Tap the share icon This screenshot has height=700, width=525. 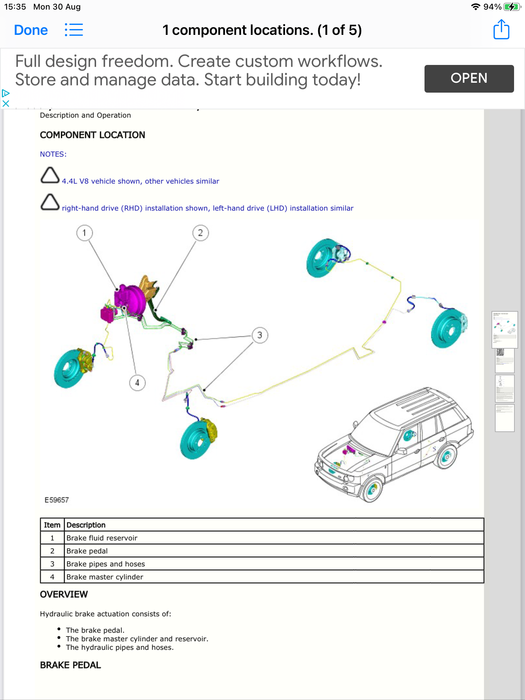pyautogui.click(x=501, y=29)
